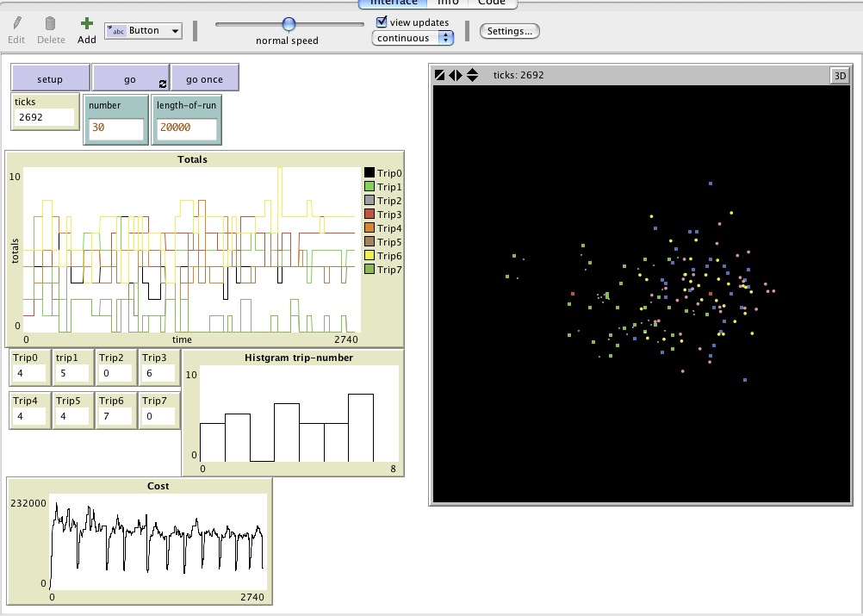Click Trip6 yellow legend swatch

pos(369,255)
